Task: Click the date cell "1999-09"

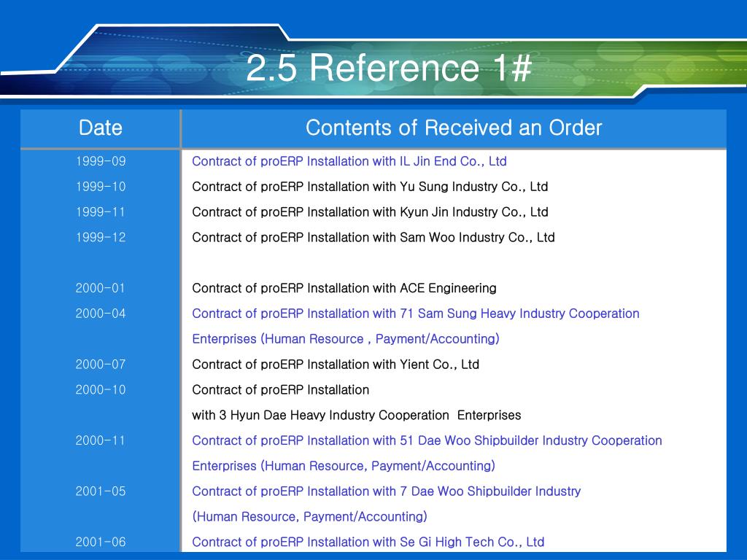Action: [x=101, y=161]
